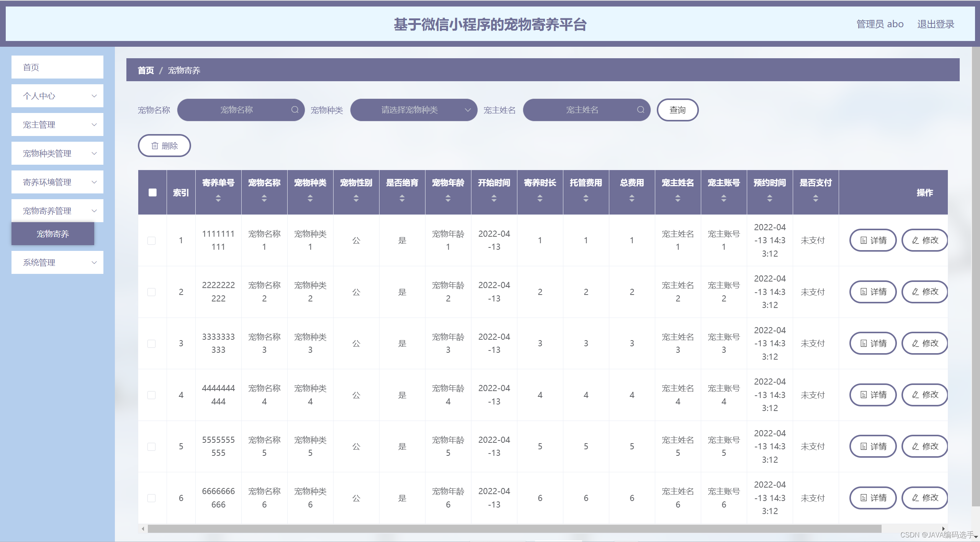Sort table by 托管费用 column arrows
Image resolution: width=980 pixels, height=542 pixels.
pos(586,198)
